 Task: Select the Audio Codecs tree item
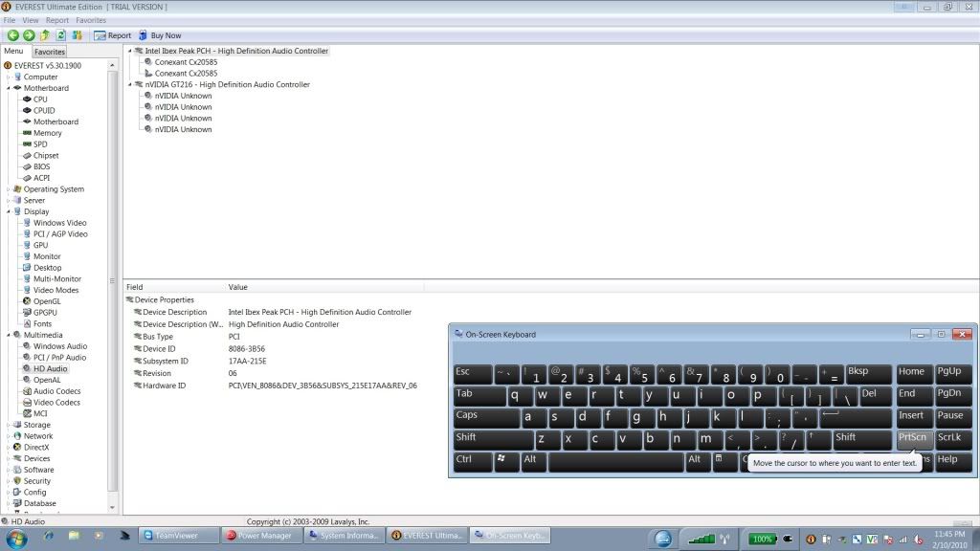click(x=56, y=391)
